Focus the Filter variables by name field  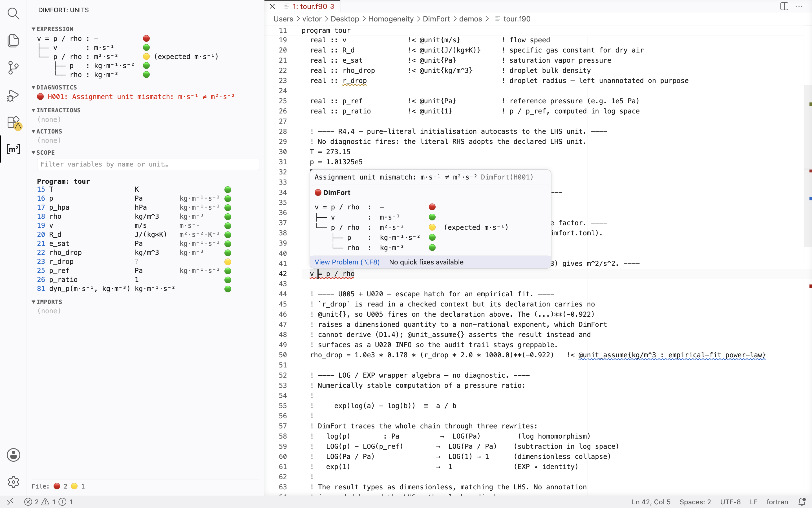point(148,164)
